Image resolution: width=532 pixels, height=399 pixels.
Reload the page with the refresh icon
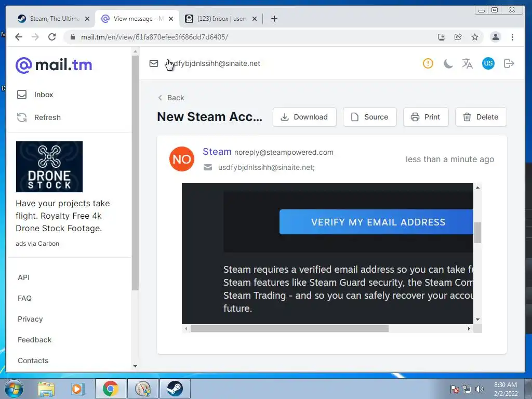pos(52,37)
